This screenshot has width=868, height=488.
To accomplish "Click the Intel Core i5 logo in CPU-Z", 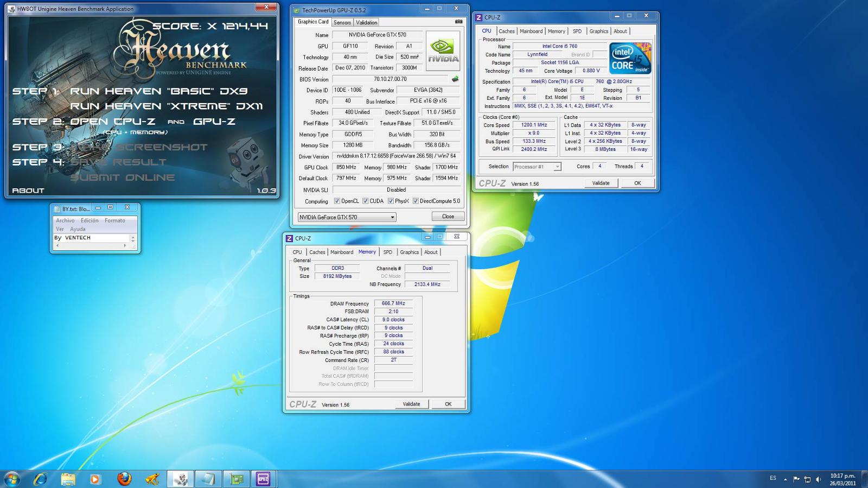I will (630, 58).
